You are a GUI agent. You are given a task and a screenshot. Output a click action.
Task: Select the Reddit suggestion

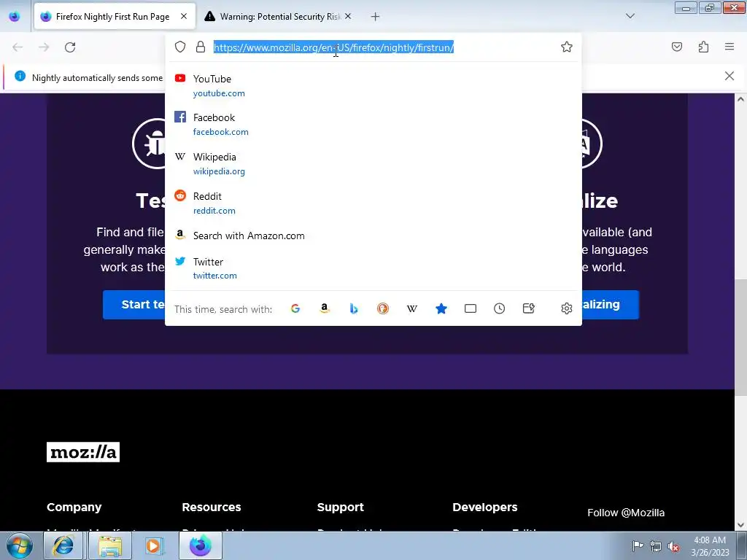[x=373, y=203]
